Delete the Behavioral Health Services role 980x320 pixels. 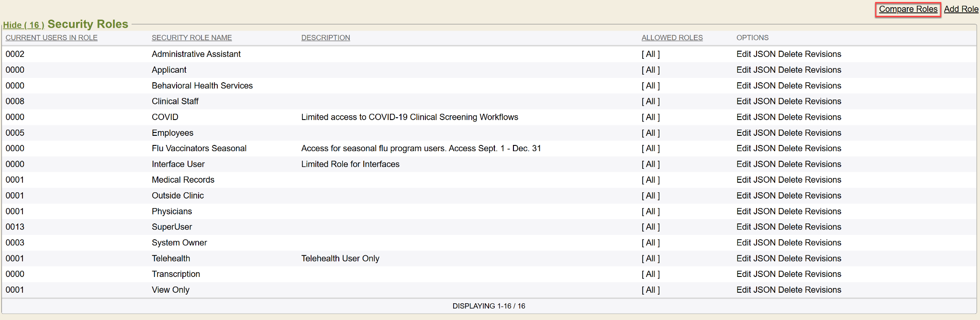[790, 86]
